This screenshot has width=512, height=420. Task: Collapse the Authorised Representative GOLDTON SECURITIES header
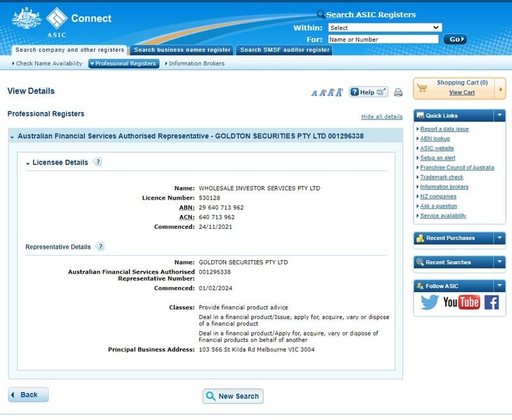coord(12,137)
